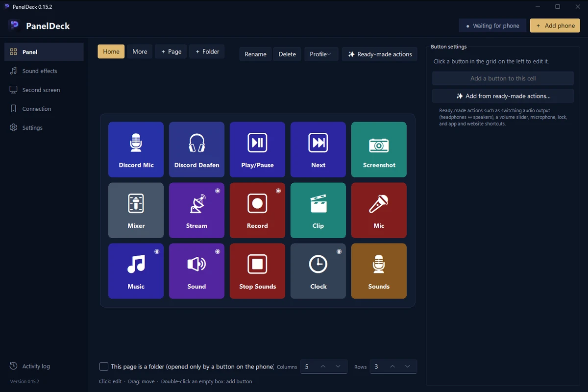Open Settings from the sidebar
Viewport: 588px width, 392px height.
(44, 128)
